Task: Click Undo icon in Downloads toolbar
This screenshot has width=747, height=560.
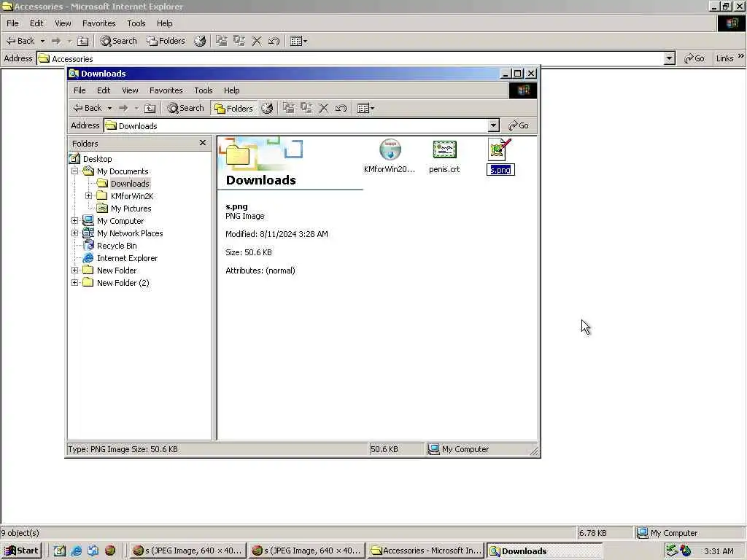Action: 341,108
